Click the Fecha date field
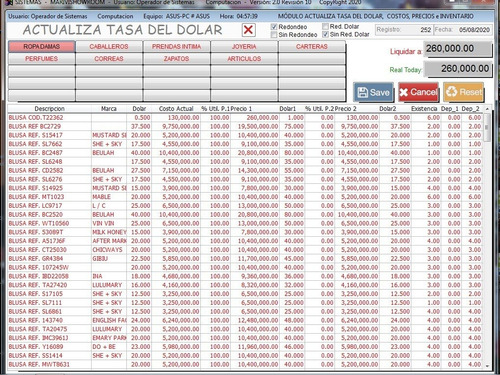 click(463, 30)
